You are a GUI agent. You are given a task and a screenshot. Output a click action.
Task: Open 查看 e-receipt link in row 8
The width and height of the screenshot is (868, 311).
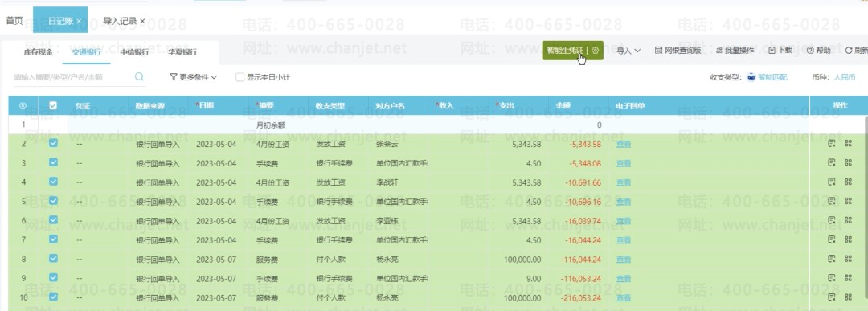tap(624, 259)
